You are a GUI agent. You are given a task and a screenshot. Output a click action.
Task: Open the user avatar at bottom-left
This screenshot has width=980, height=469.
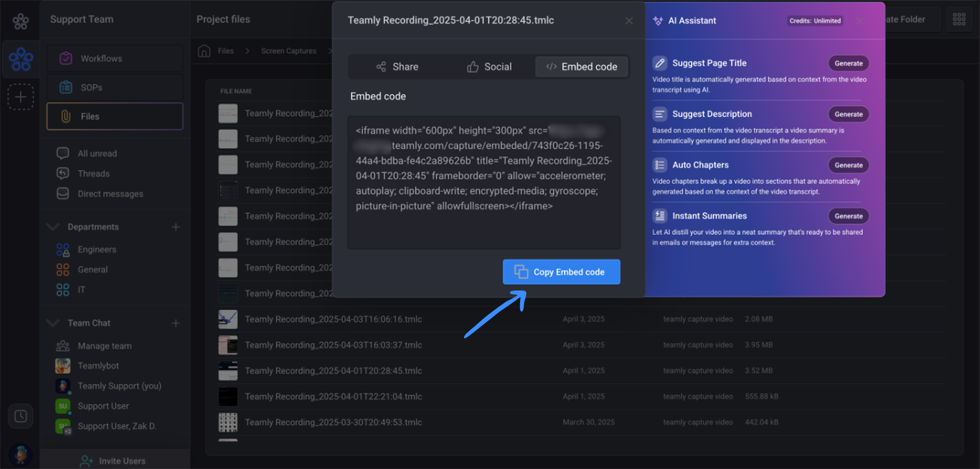[x=21, y=454]
